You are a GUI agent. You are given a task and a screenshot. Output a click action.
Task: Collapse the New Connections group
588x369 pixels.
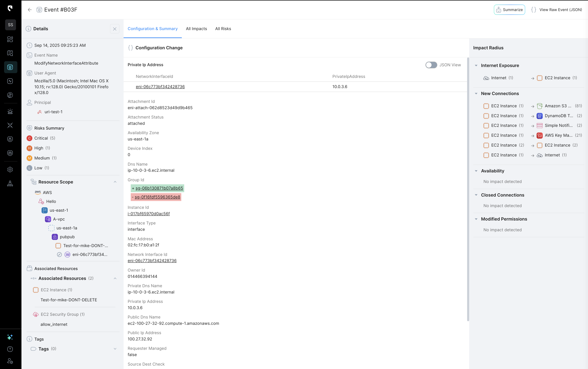(476, 93)
